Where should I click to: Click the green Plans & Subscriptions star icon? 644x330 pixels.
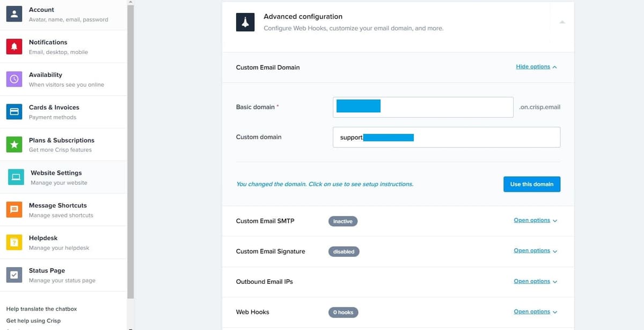14,145
